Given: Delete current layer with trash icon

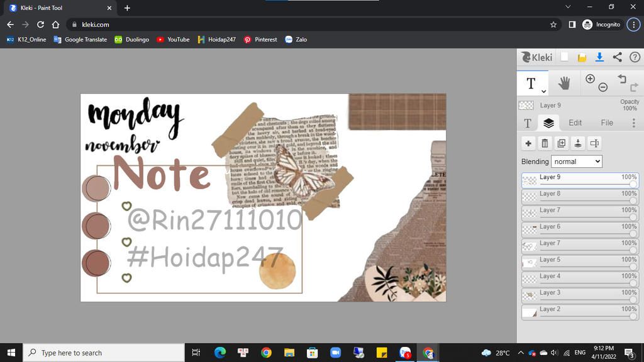Looking at the screenshot, I should (x=545, y=143).
